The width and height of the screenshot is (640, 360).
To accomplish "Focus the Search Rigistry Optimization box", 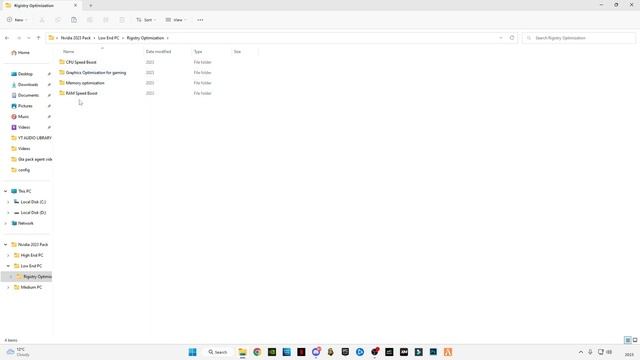I will (579, 38).
